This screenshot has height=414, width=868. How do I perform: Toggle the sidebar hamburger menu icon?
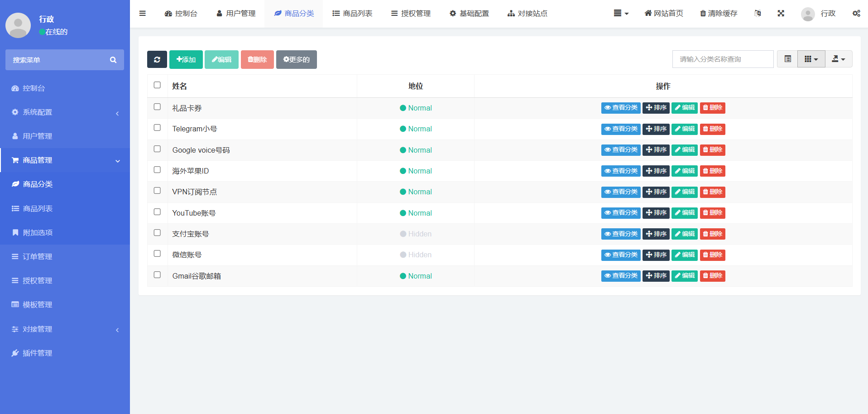pos(143,14)
